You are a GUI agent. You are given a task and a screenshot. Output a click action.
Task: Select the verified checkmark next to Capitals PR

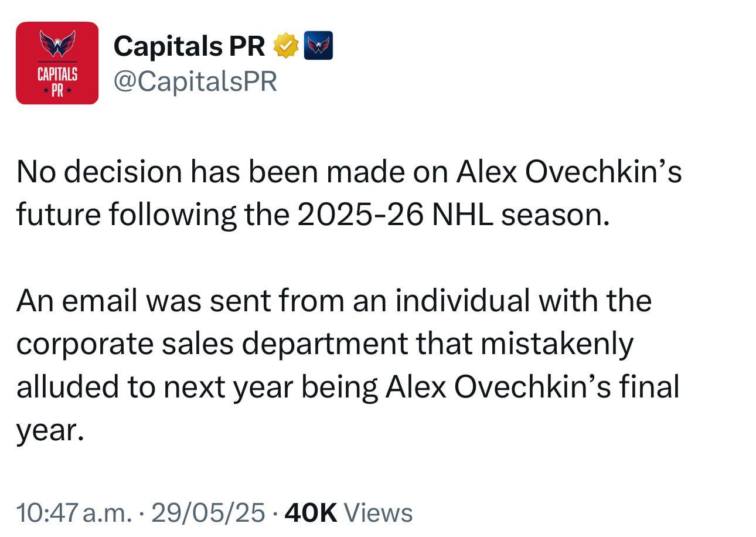point(285,47)
